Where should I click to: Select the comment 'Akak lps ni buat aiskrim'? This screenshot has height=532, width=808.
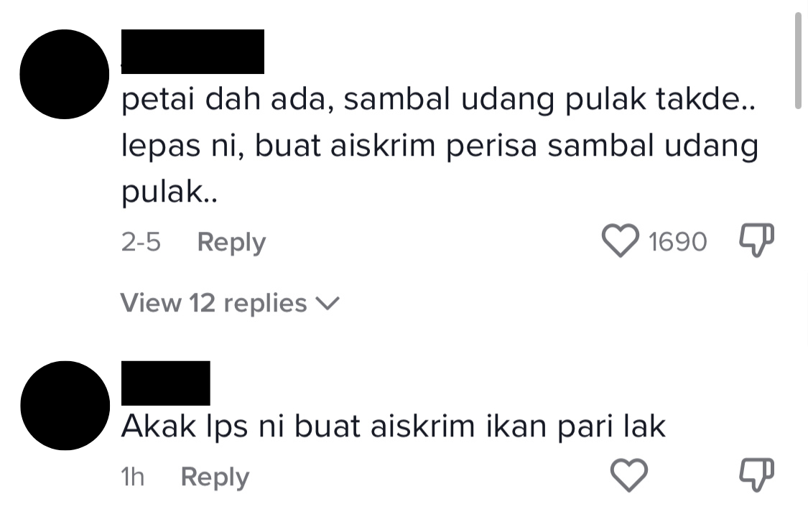pyautogui.click(x=393, y=427)
